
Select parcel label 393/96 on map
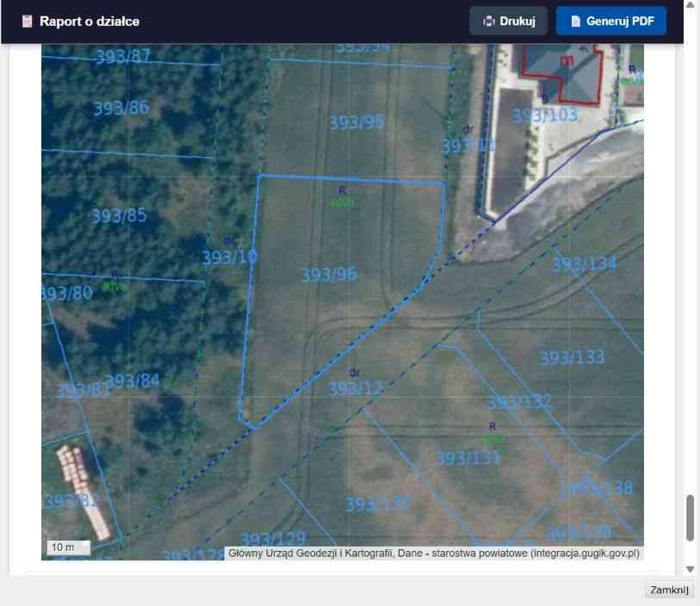tap(330, 275)
